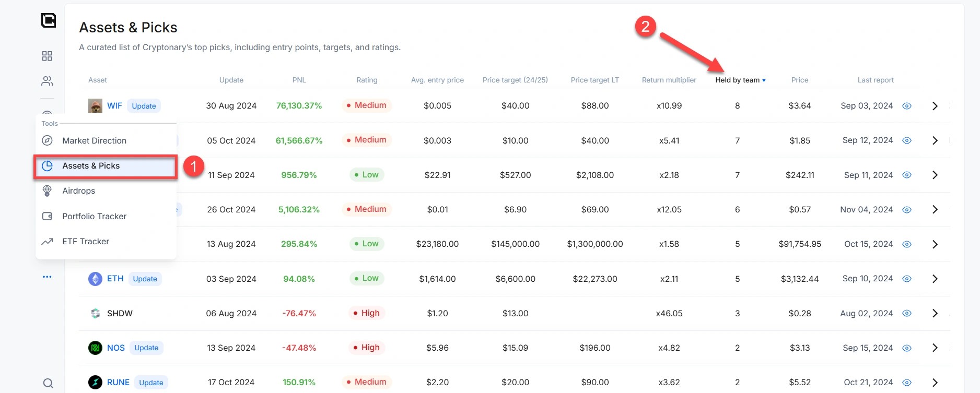View the WIF report dated Sep 03, 2024
Screen dimensions: 980x393
coord(907,106)
